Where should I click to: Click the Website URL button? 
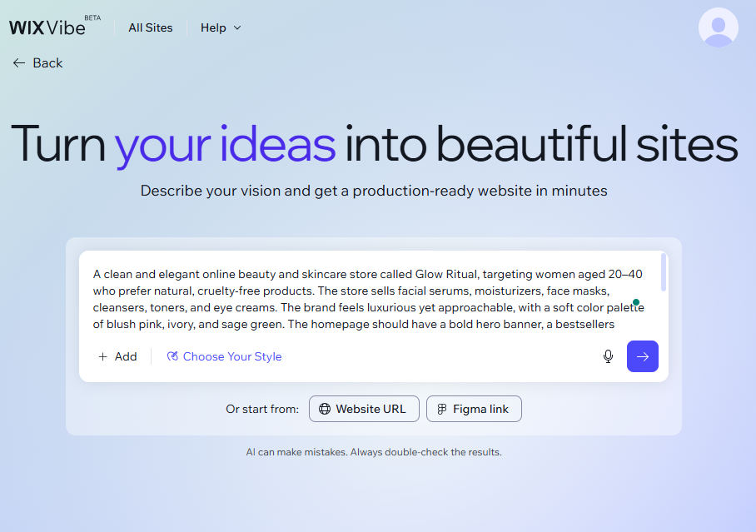(364, 409)
